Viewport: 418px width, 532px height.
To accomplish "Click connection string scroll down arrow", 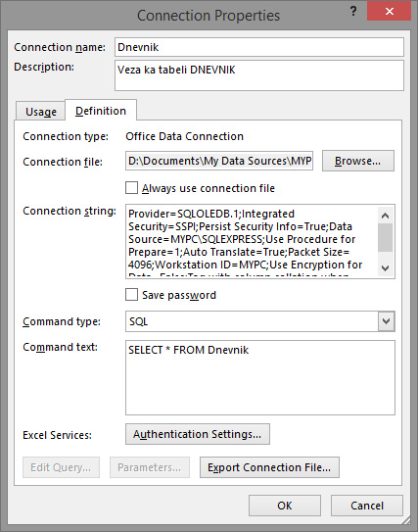I will [x=385, y=268].
